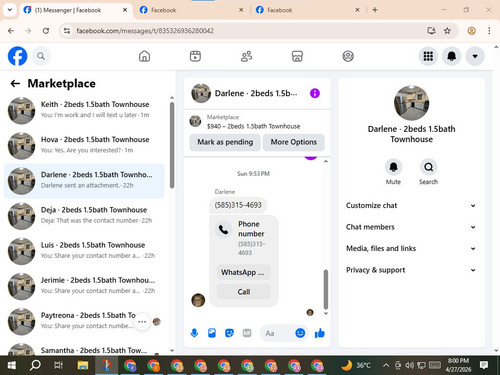Viewport: 500px width, 375px height.
Task: Open a new browser tab
Action: pyautogui.click(x=375, y=10)
